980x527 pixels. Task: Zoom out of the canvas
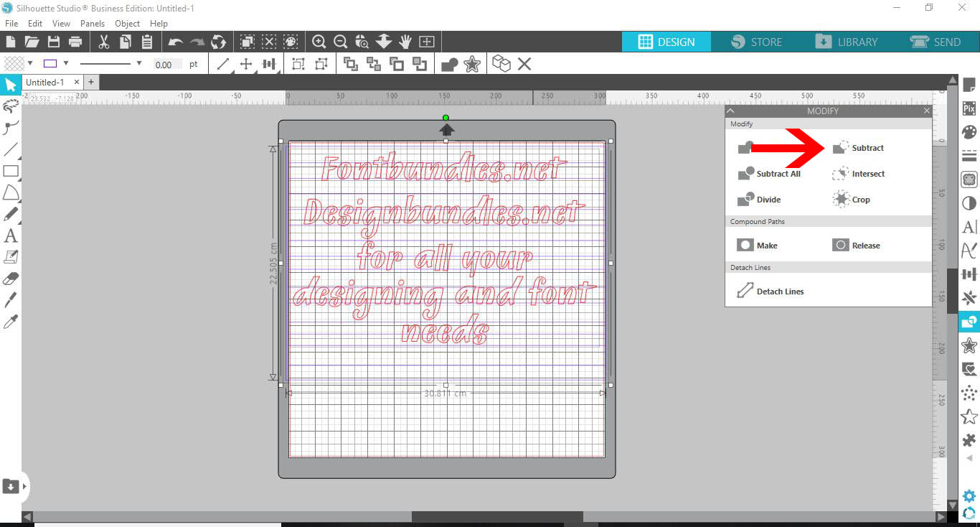pos(341,42)
